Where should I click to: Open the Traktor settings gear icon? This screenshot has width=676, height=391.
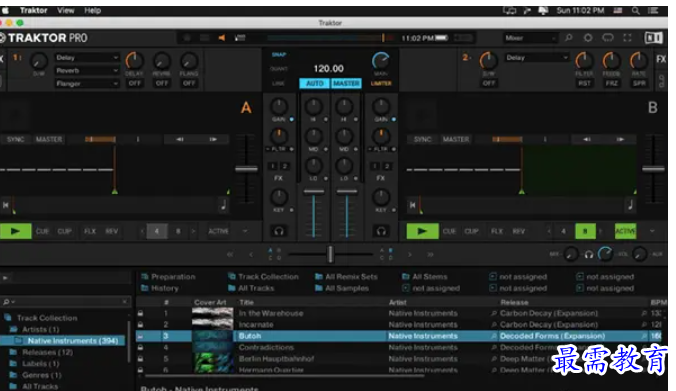(588, 38)
